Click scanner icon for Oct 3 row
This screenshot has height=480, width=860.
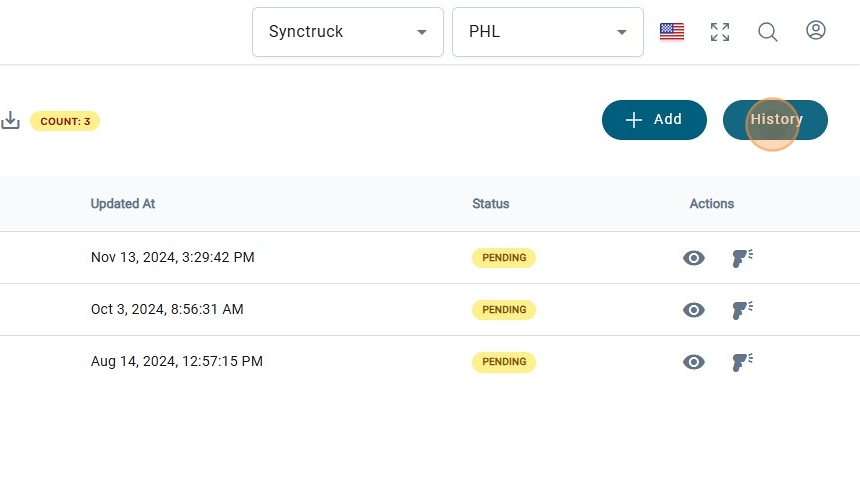click(742, 310)
